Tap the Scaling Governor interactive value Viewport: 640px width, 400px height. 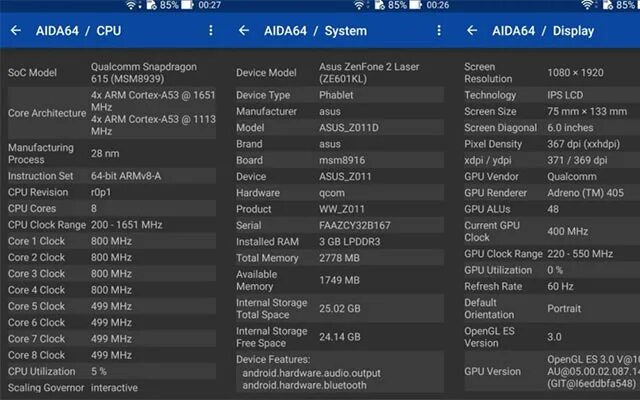[114, 388]
